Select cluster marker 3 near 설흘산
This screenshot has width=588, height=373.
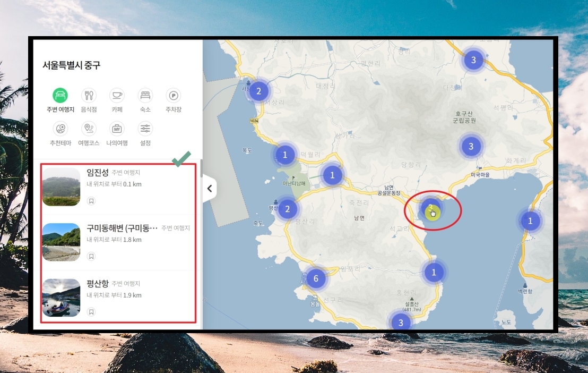click(401, 322)
